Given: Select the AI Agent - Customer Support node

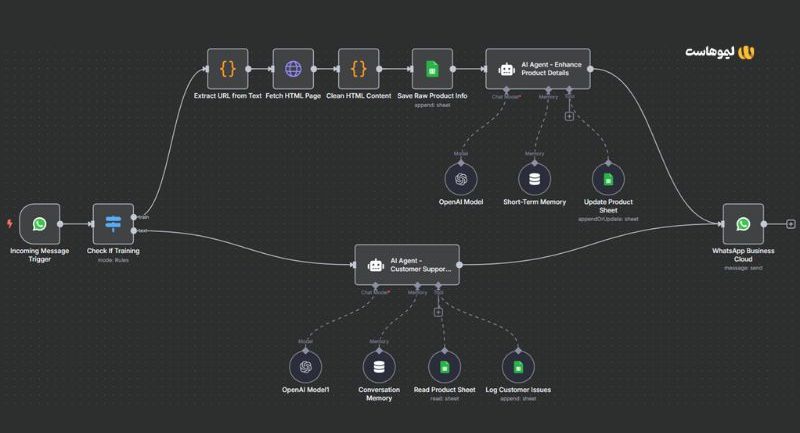Looking at the screenshot, I should tap(407, 265).
